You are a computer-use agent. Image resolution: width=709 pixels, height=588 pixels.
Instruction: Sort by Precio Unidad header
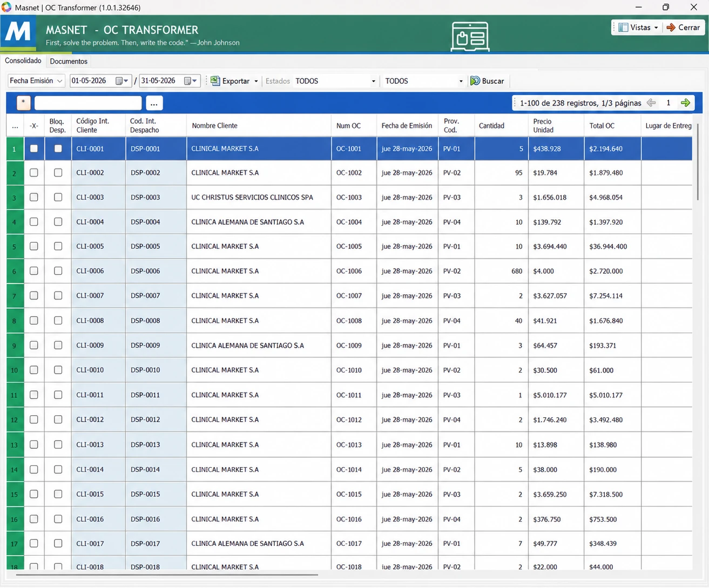(x=556, y=125)
